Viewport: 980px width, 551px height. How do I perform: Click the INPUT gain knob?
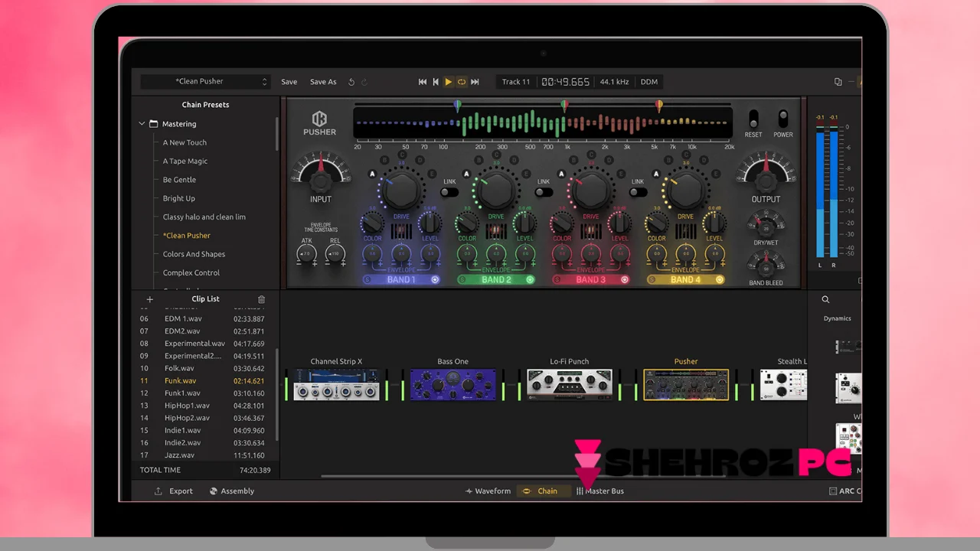click(x=320, y=180)
